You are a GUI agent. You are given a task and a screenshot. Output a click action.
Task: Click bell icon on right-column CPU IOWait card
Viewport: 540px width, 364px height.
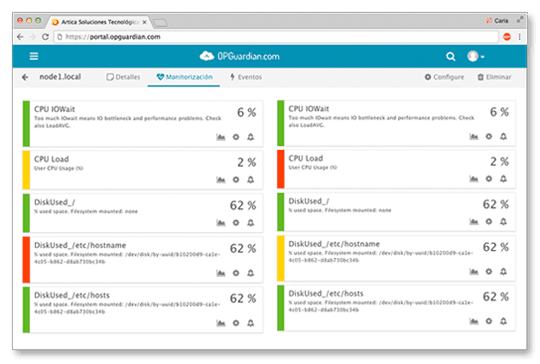tap(503, 136)
